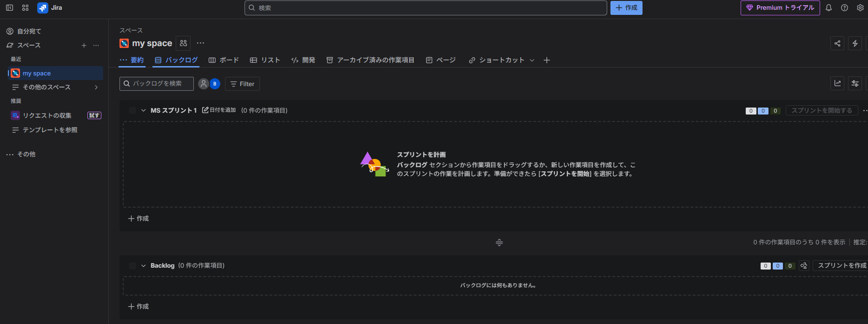The height and width of the screenshot is (324, 868).
Task: Click the Premium トライアル button
Action: click(x=780, y=8)
